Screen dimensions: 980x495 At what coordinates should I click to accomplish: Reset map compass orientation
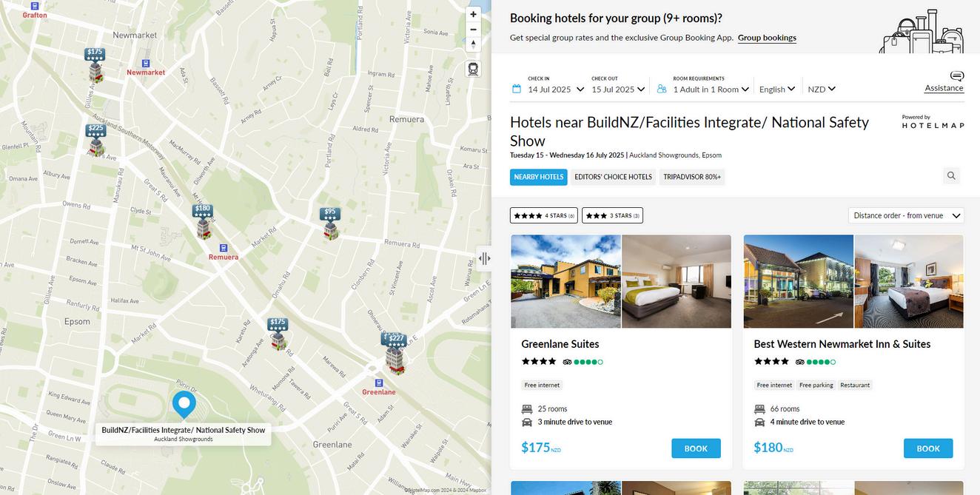(x=473, y=44)
